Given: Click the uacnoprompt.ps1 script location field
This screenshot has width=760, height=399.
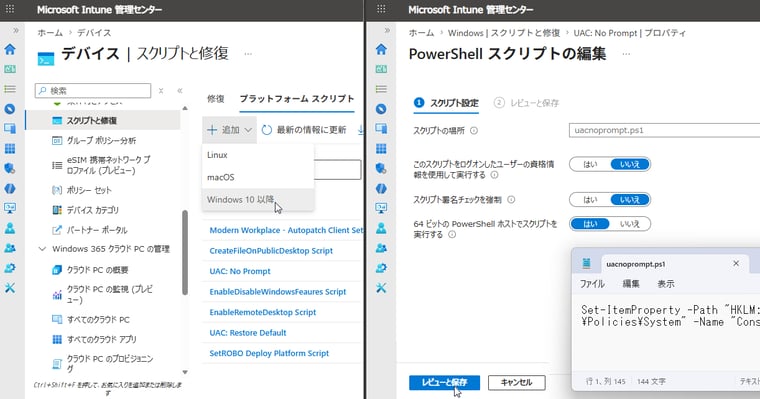Looking at the screenshot, I should (x=664, y=130).
